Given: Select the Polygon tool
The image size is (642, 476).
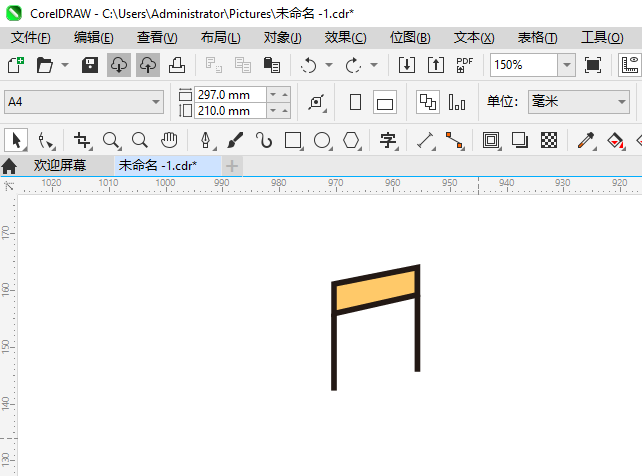Looking at the screenshot, I should [x=351, y=140].
